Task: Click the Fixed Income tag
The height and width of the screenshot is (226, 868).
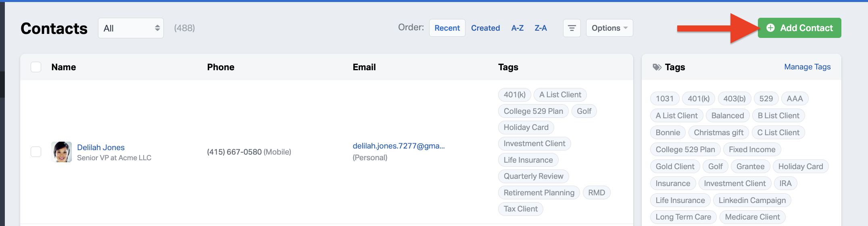Action: click(x=752, y=150)
